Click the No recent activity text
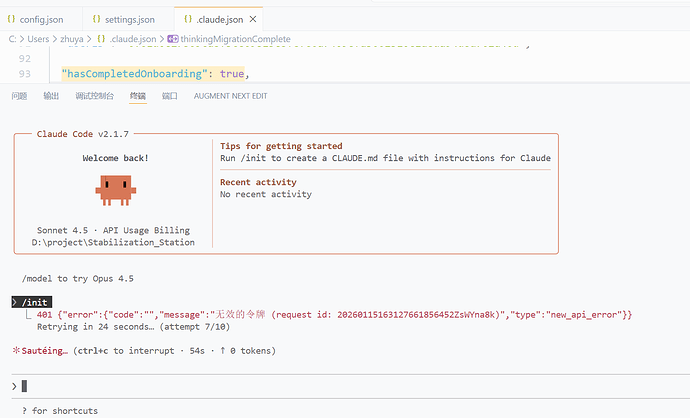The width and height of the screenshot is (690, 418). [266, 194]
